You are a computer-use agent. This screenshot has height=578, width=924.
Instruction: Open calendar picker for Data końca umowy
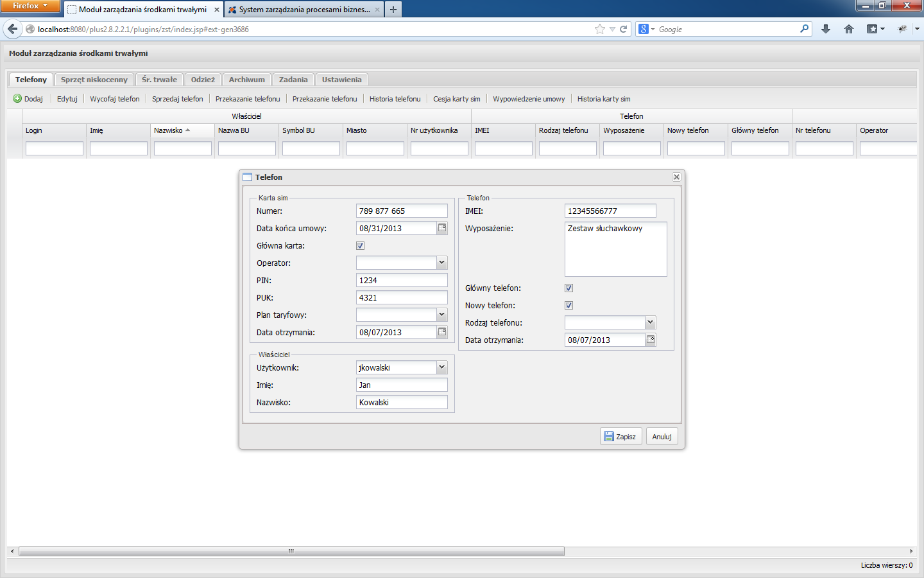point(442,228)
